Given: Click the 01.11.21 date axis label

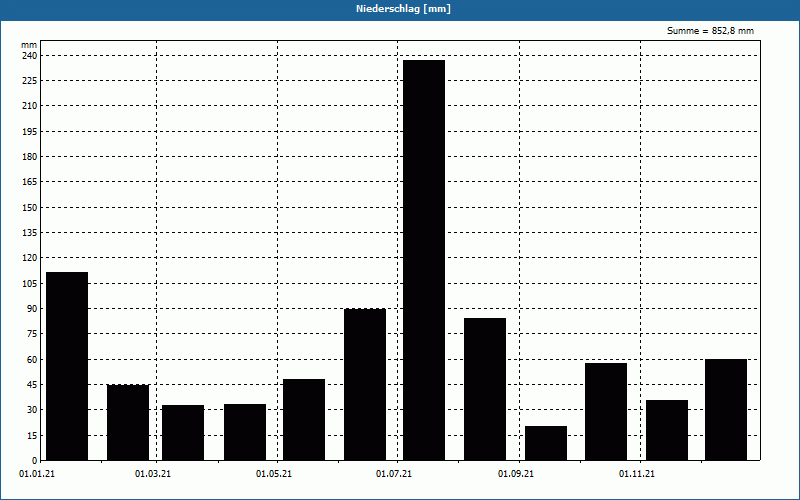Looking at the screenshot, I should click(x=637, y=474).
